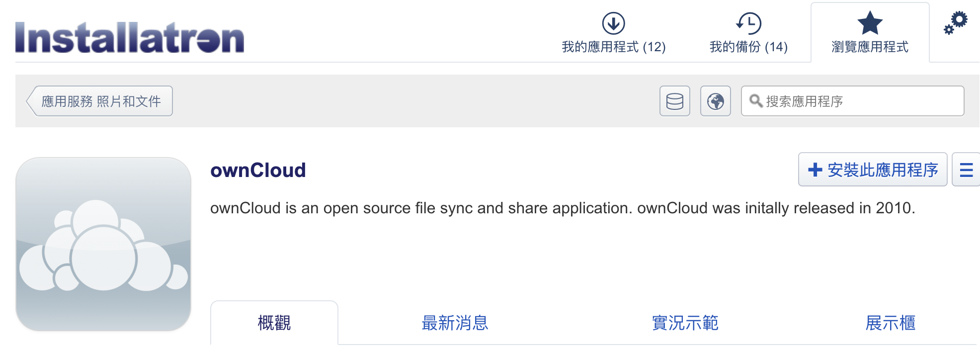
Task: Click the ownCloud cloud app thumbnail
Action: pos(103,244)
